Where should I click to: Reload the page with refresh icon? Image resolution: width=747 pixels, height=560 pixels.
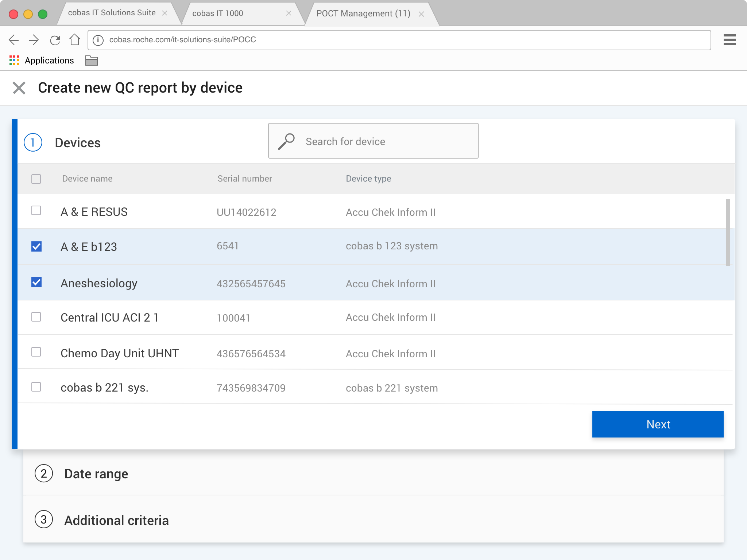pyautogui.click(x=55, y=40)
